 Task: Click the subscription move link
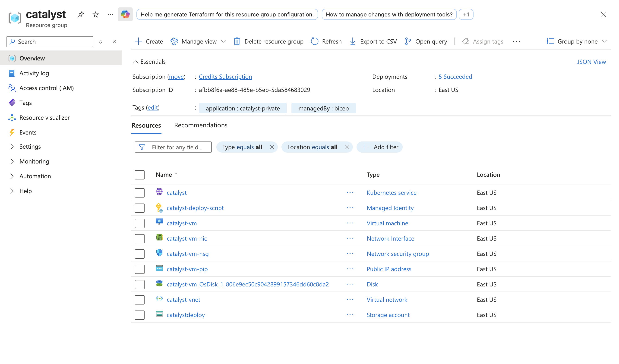pyautogui.click(x=176, y=77)
